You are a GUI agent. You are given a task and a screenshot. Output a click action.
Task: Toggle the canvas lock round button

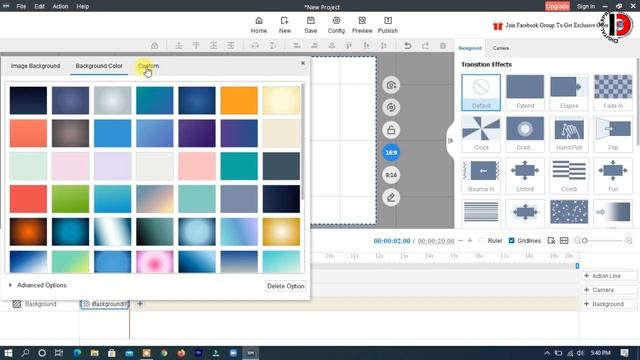coord(391,130)
